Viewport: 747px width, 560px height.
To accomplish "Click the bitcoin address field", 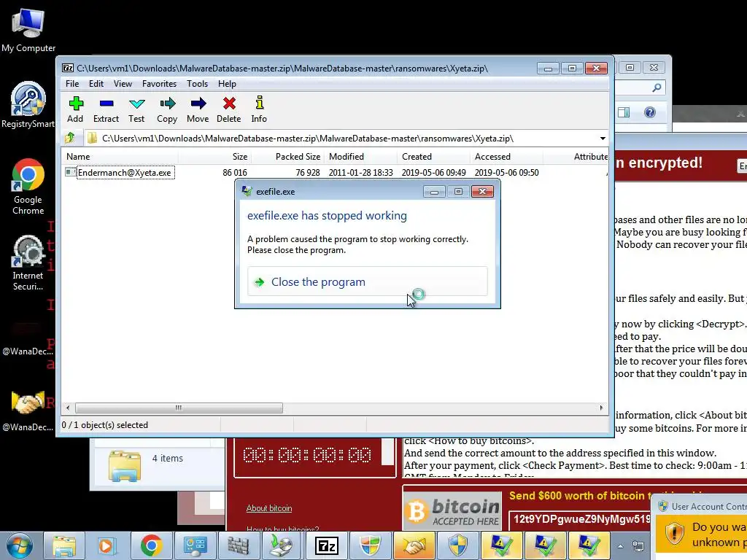I will tap(580, 519).
